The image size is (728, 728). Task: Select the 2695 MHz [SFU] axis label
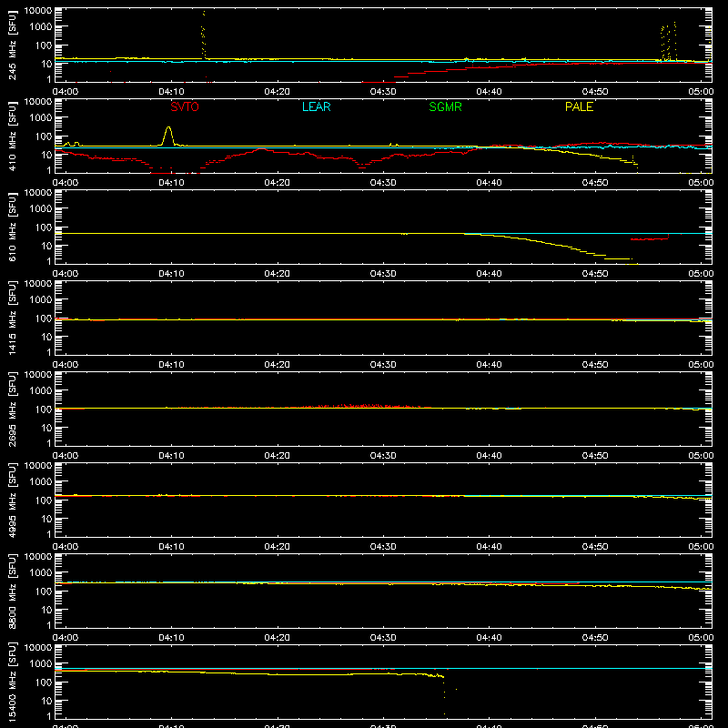(x=12, y=409)
